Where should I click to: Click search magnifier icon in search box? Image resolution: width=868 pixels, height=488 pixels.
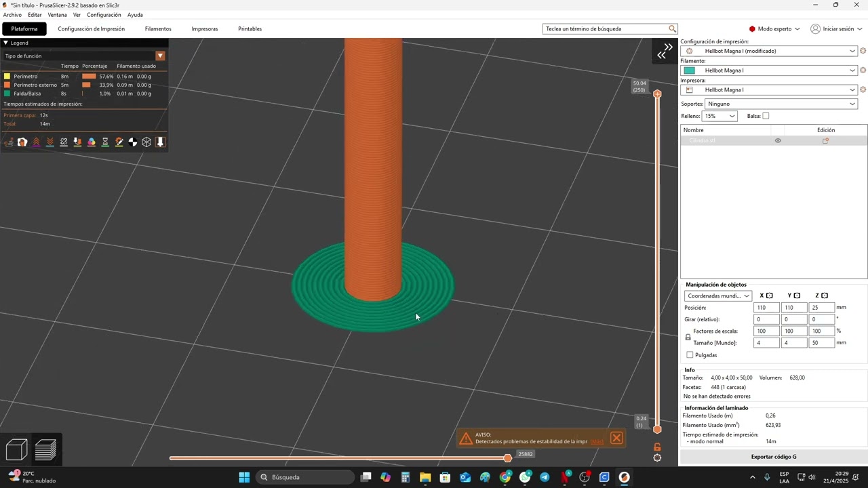click(x=672, y=29)
